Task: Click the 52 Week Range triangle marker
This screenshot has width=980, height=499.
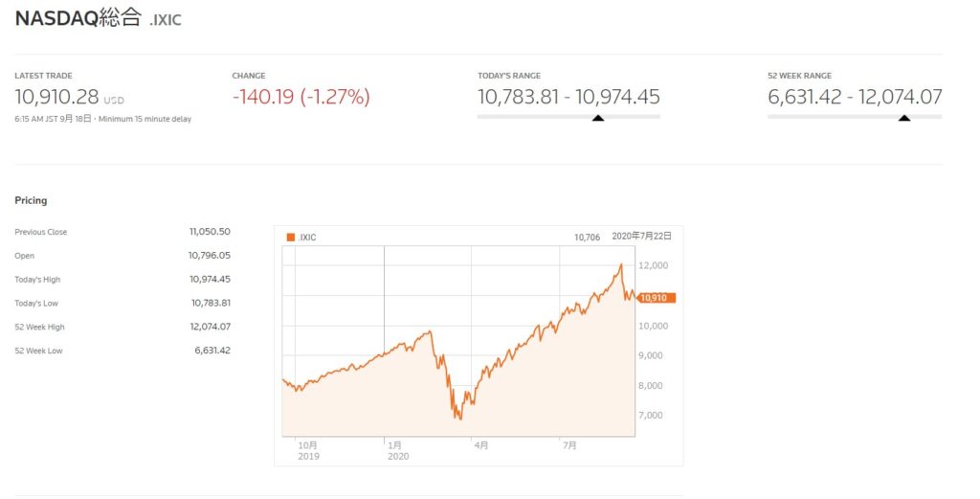Action: [x=904, y=118]
